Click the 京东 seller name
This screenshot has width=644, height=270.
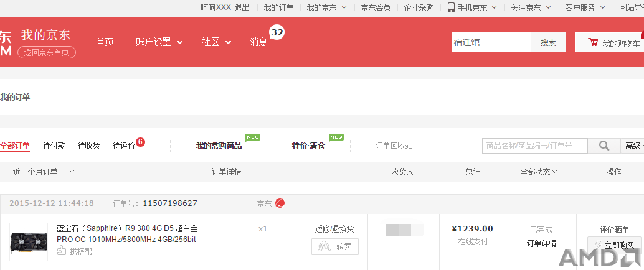tap(264, 203)
